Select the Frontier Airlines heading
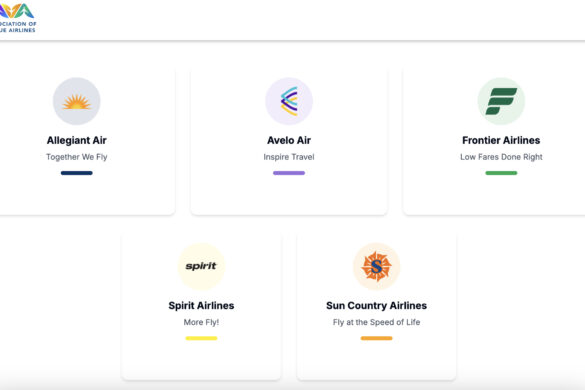585x390 pixels. point(501,140)
